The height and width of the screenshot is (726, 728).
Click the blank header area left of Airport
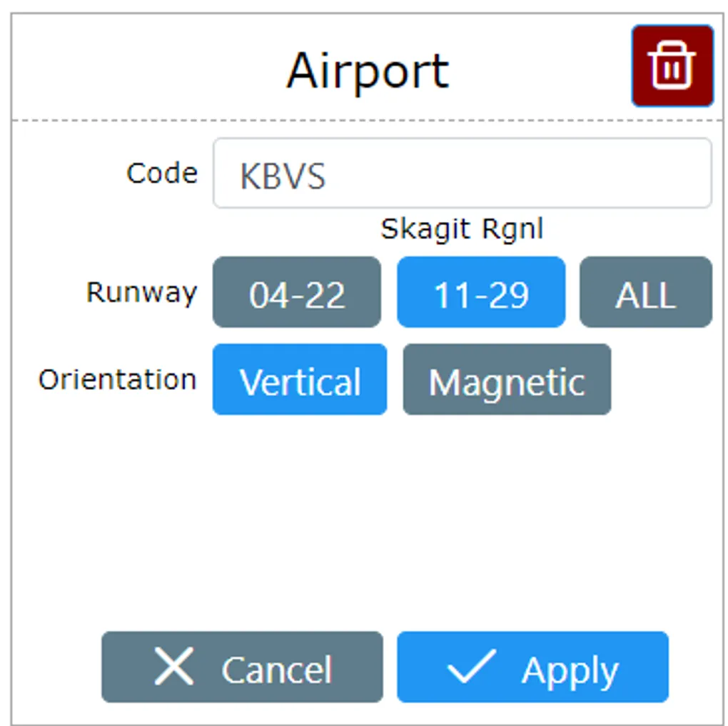(143, 68)
